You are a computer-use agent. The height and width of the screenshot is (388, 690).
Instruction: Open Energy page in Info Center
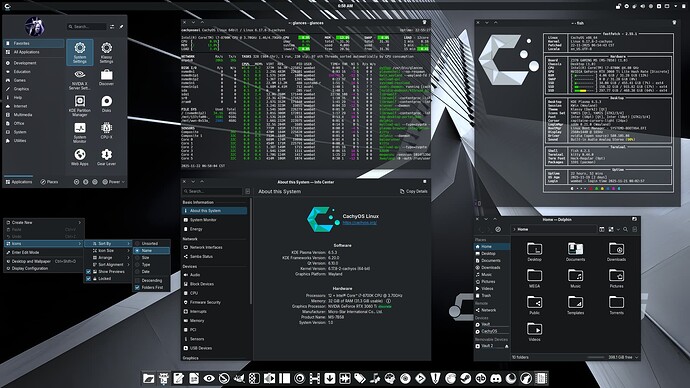click(x=214, y=229)
